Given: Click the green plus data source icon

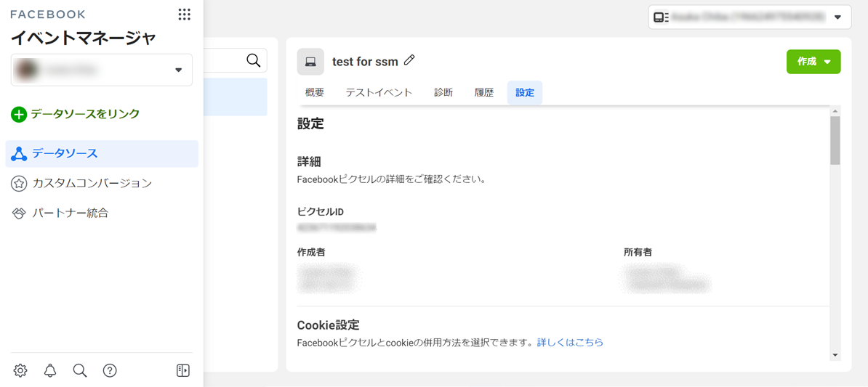Looking at the screenshot, I should coord(19,115).
